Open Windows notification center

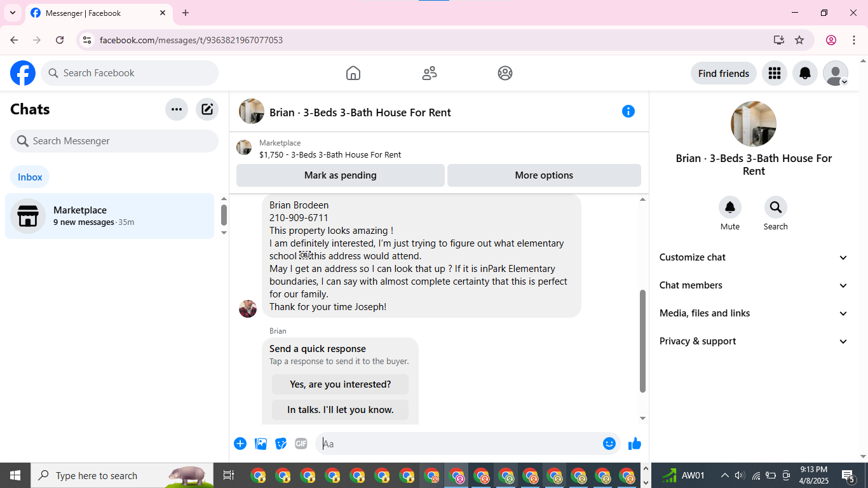click(x=849, y=475)
